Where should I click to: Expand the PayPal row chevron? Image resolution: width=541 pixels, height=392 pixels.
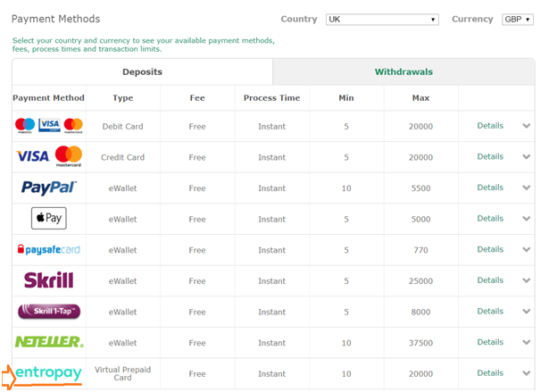coord(526,188)
